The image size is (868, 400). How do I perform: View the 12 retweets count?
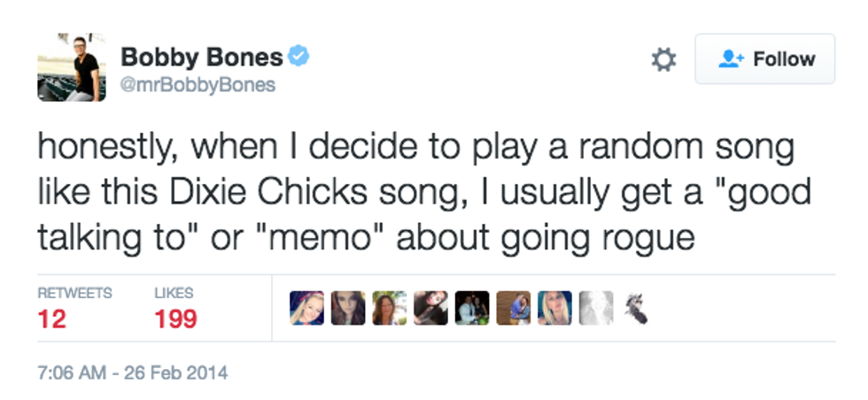pyautogui.click(x=51, y=319)
